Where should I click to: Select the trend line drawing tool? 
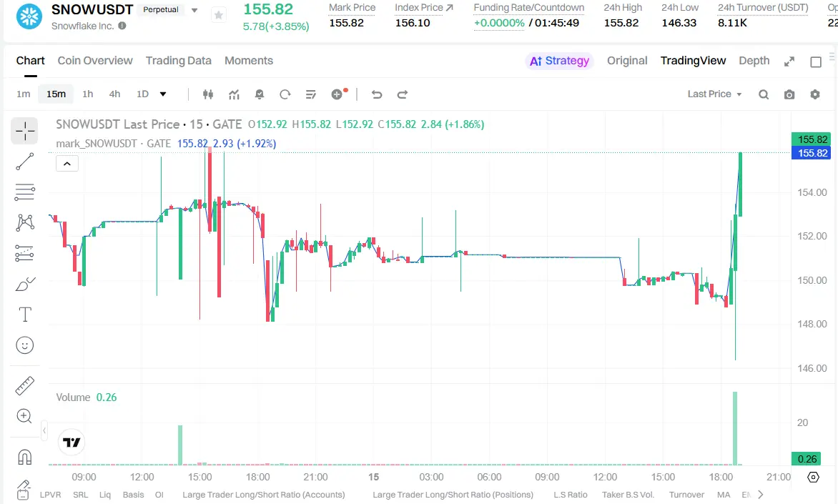[x=24, y=162]
